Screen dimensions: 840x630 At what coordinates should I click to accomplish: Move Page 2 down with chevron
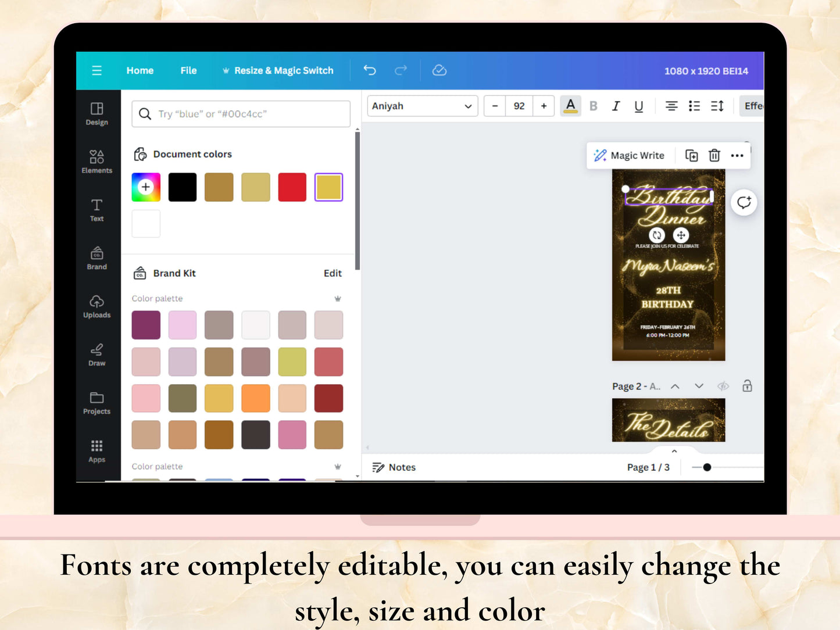pos(699,386)
